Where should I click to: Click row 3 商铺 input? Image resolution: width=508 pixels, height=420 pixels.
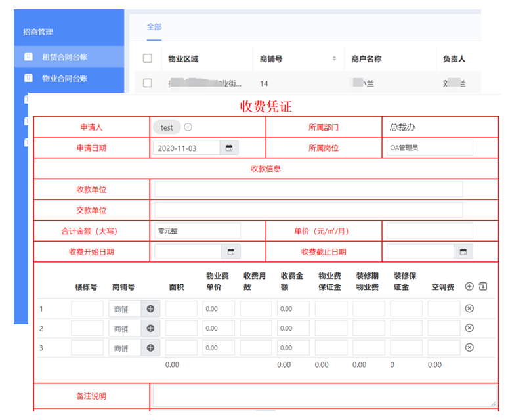[125, 347]
